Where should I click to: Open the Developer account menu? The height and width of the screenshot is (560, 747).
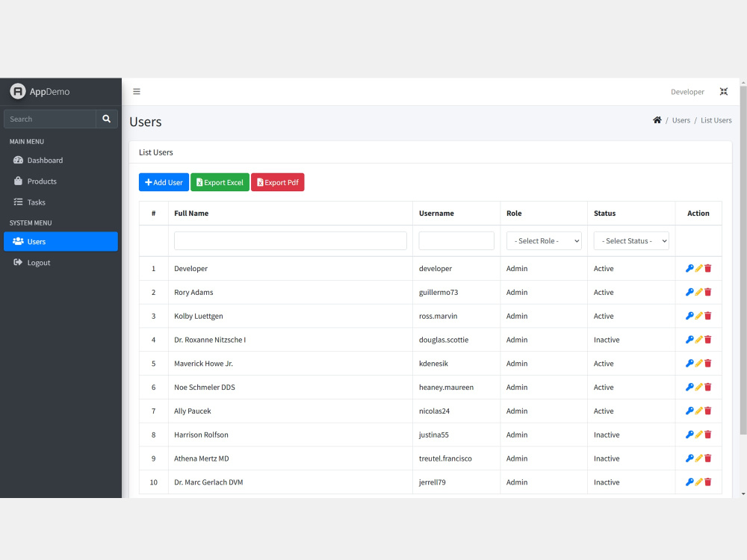(x=687, y=91)
